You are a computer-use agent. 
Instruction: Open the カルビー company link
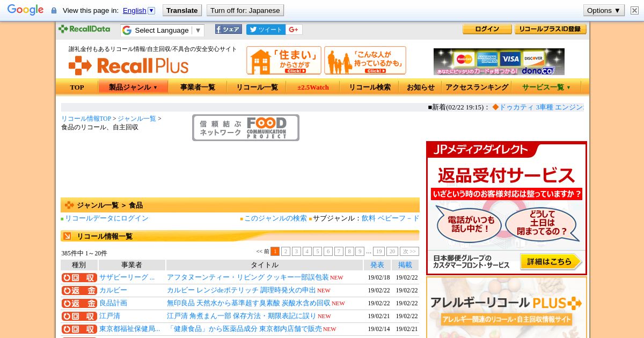point(113,290)
